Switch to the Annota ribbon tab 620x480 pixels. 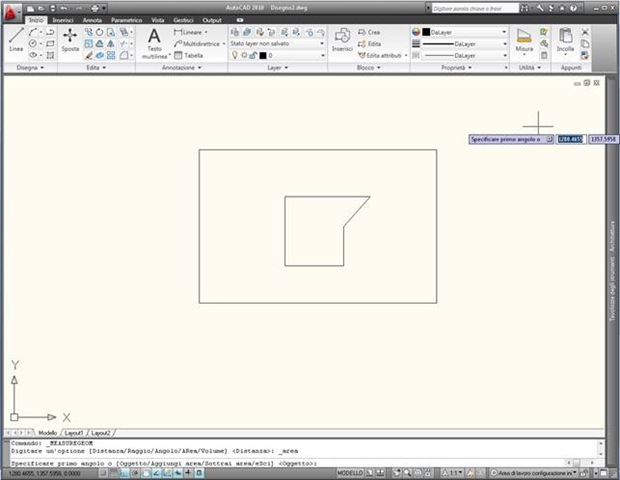tap(92, 20)
